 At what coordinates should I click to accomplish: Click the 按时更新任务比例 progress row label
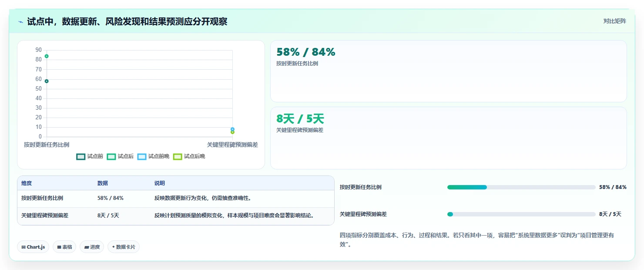(x=361, y=187)
